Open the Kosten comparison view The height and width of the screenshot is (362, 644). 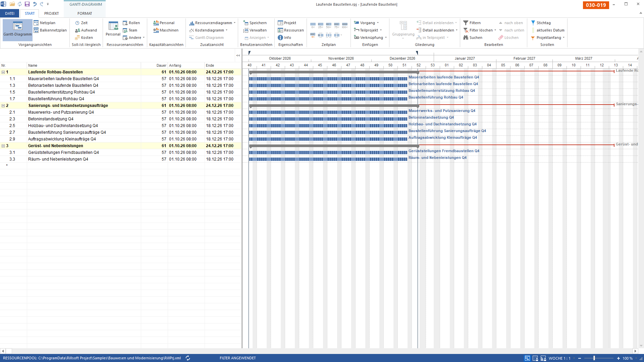point(84,38)
